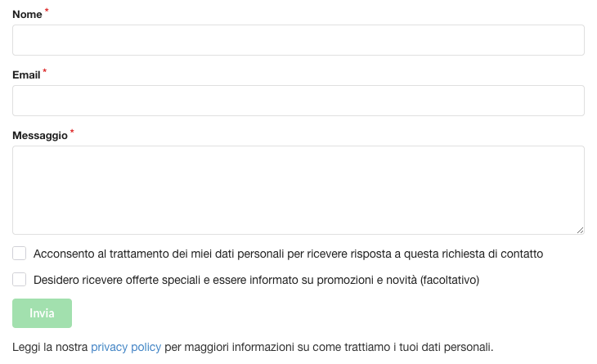Click the Messaggio field label
Screen dimensions: 597x364
40,136
